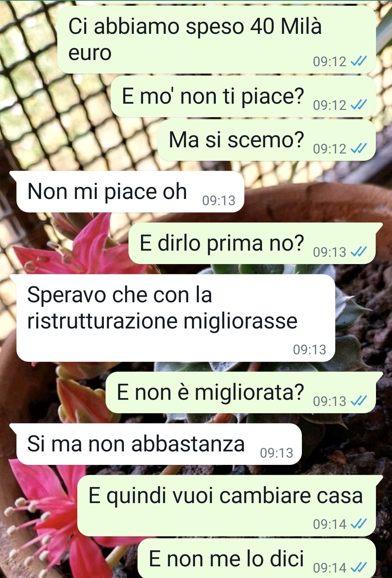Tap the read ticks on 'E non me lo dici'
The image size is (392, 578).
pos(359,567)
